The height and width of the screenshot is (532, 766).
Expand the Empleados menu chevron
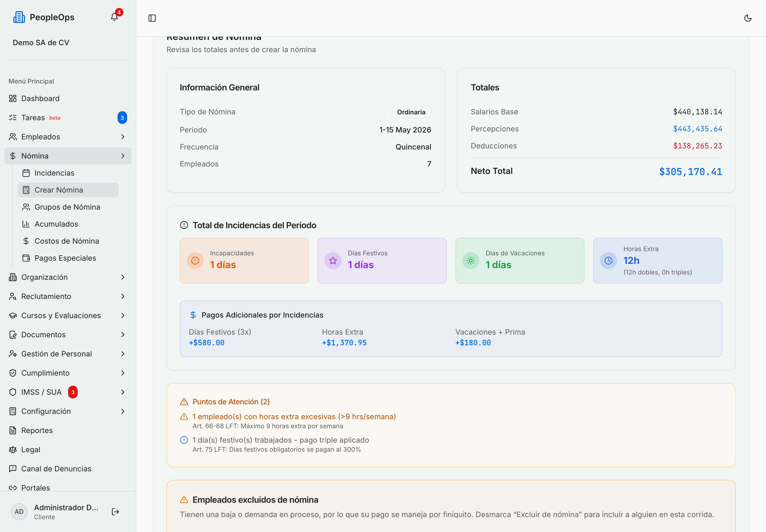coord(123,137)
